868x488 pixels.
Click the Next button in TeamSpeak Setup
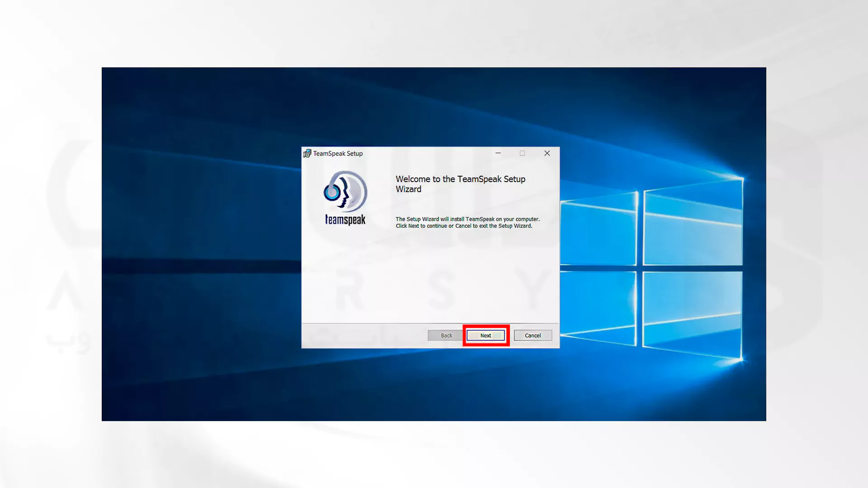pyautogui.click(x=486, y=335)
